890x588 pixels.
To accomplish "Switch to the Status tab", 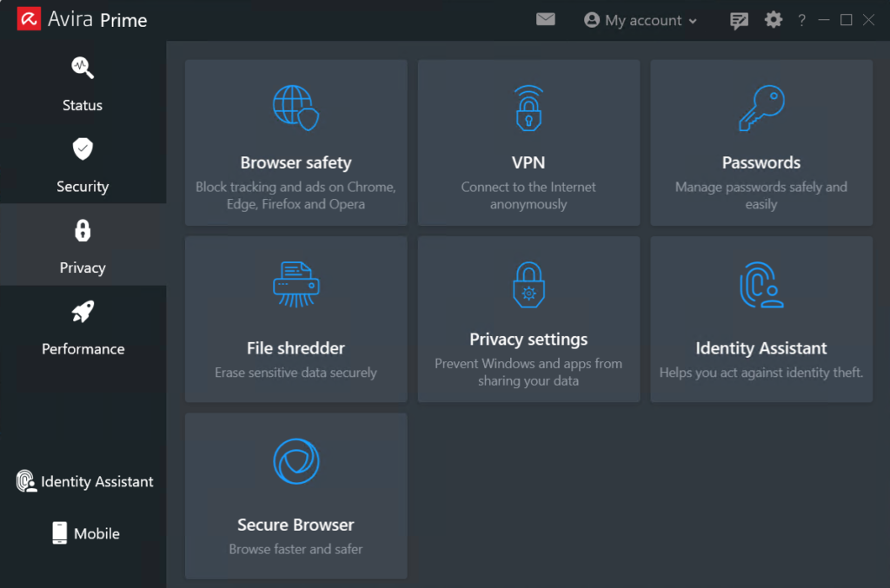I will 83,83.
